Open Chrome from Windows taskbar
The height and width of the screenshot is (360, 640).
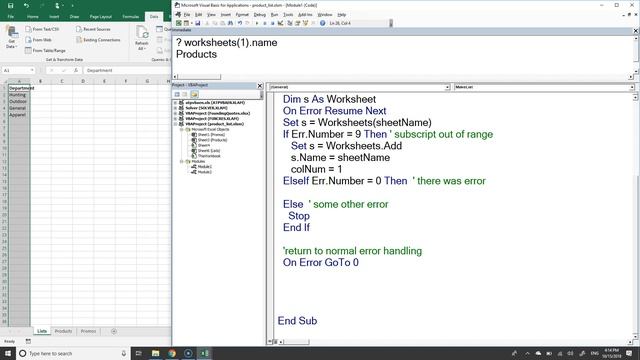172,353
